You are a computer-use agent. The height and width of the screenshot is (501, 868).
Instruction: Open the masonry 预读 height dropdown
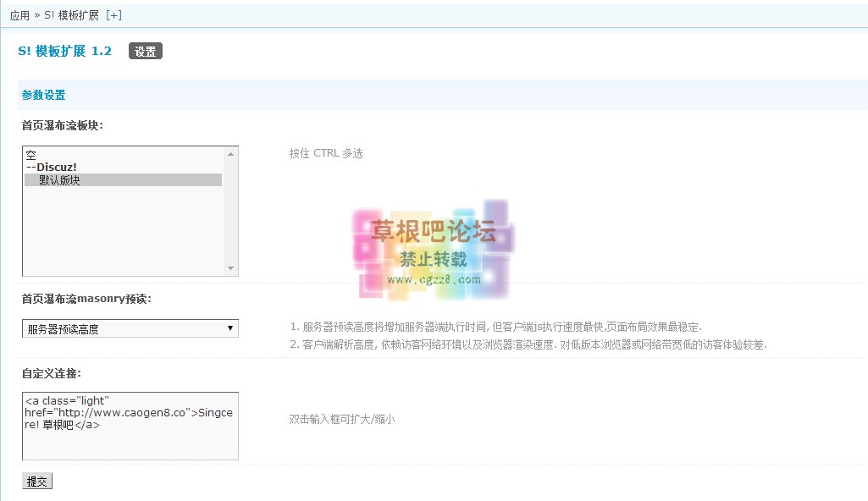tap(130, 328)
